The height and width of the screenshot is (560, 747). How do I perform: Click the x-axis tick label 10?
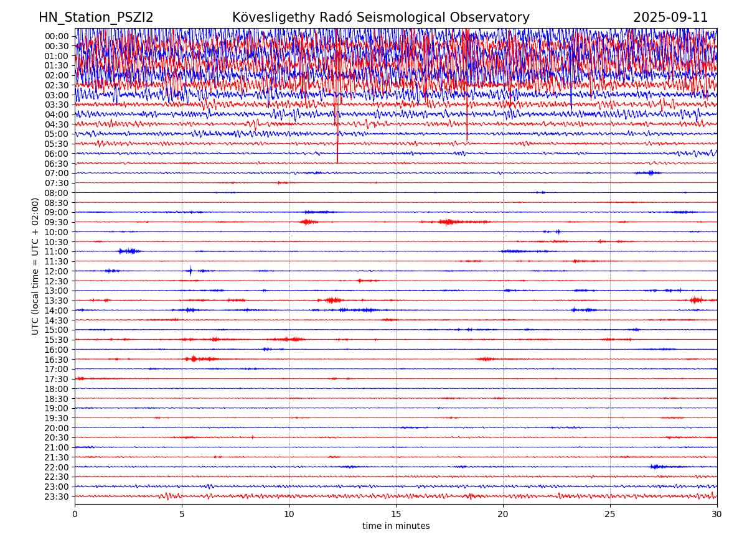coord(289,515)
